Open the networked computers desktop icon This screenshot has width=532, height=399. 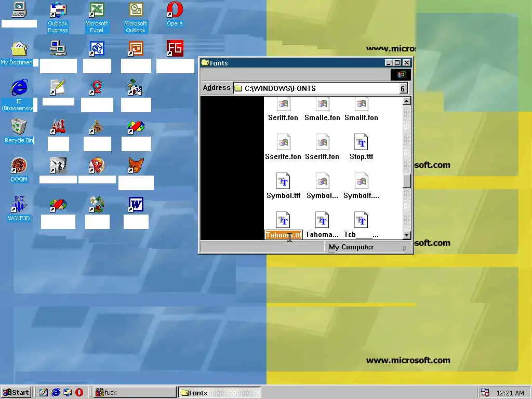point(58,48)
